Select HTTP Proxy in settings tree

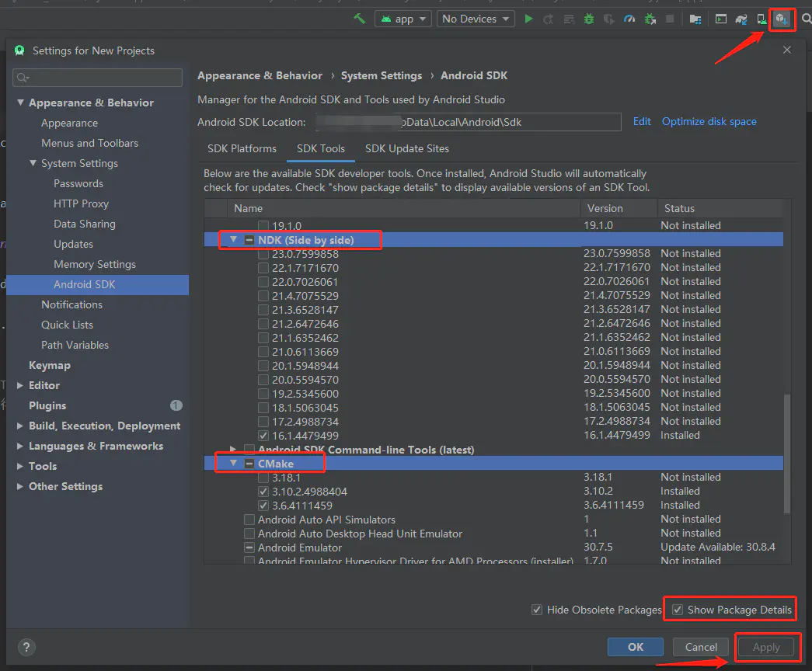coord(81,203)
